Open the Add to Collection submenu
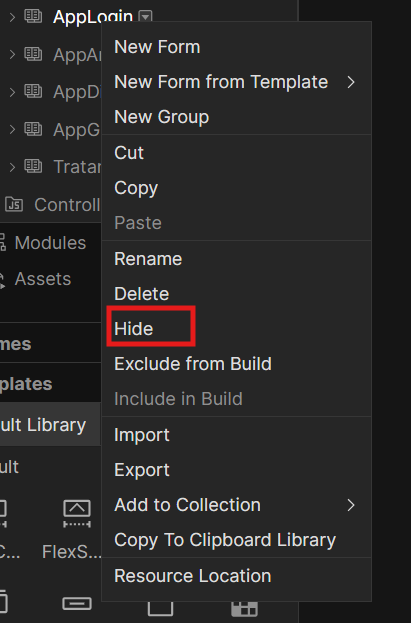 click(237, 505)
